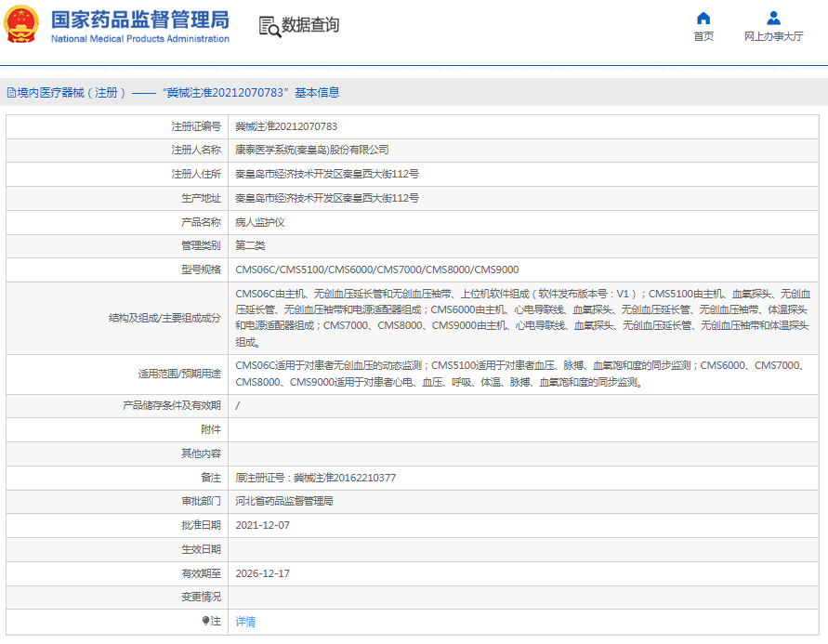Screen dimensions: 828x644
Task: Click the 网上办事大厅 user icon
Action: [x=773, y=19]
